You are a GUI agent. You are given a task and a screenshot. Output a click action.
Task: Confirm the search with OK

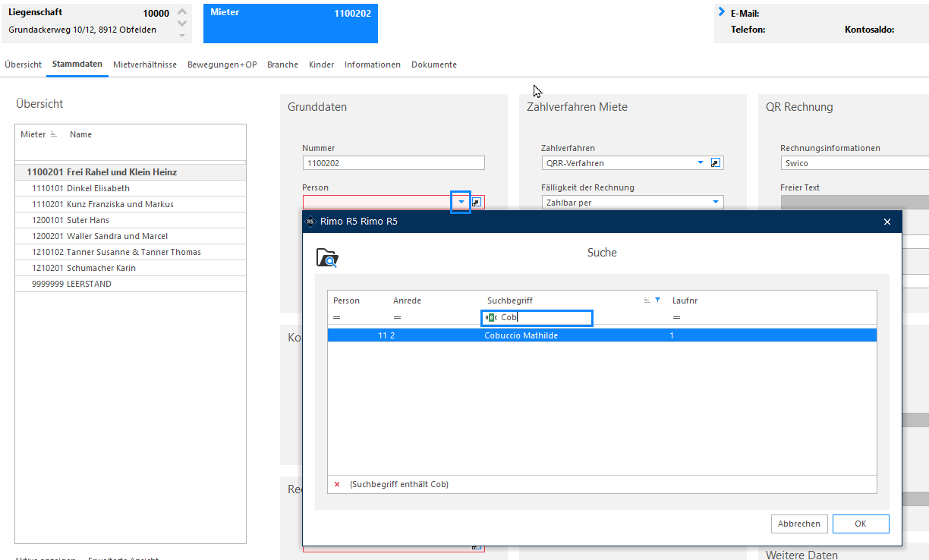click(x=860, y=524)
